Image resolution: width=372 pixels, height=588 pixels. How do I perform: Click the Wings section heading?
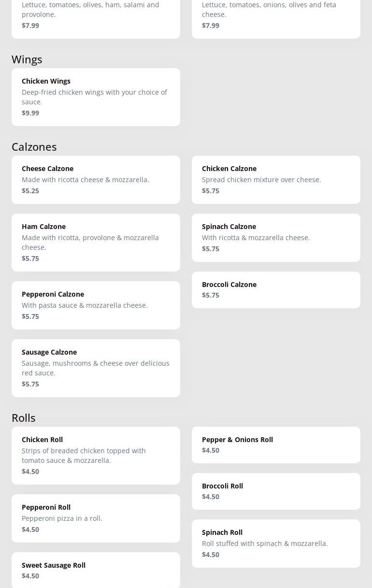(27, 59)
